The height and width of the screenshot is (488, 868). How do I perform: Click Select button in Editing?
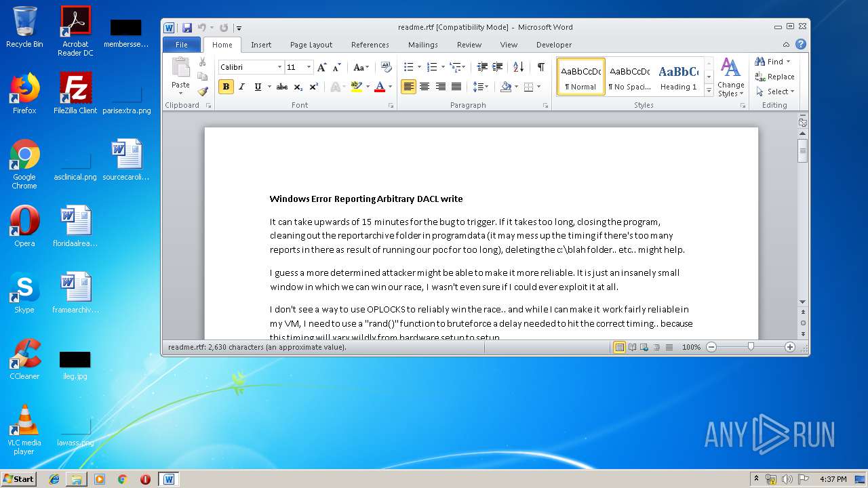pyautogui.click(x=775, y=91)
